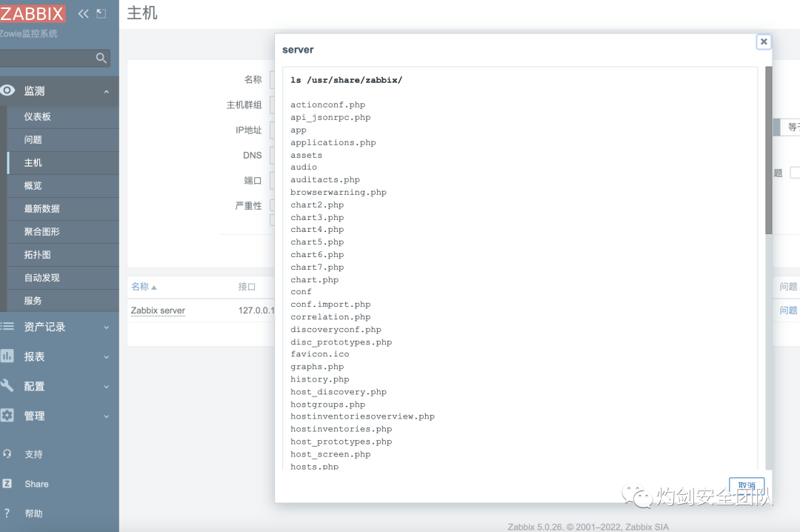Click the server dialog vertical scrollbar

click(x=769, y=150)
